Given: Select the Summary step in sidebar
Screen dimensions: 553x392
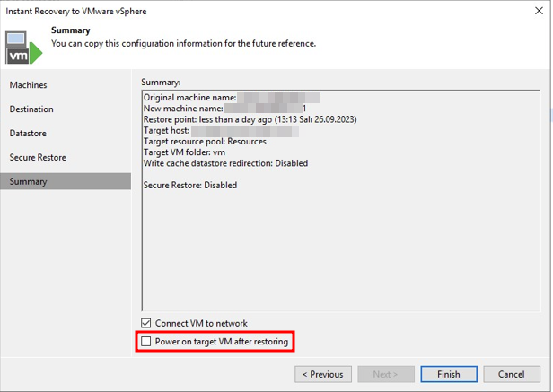Looking at the screenshot, I should pos(29,182).
